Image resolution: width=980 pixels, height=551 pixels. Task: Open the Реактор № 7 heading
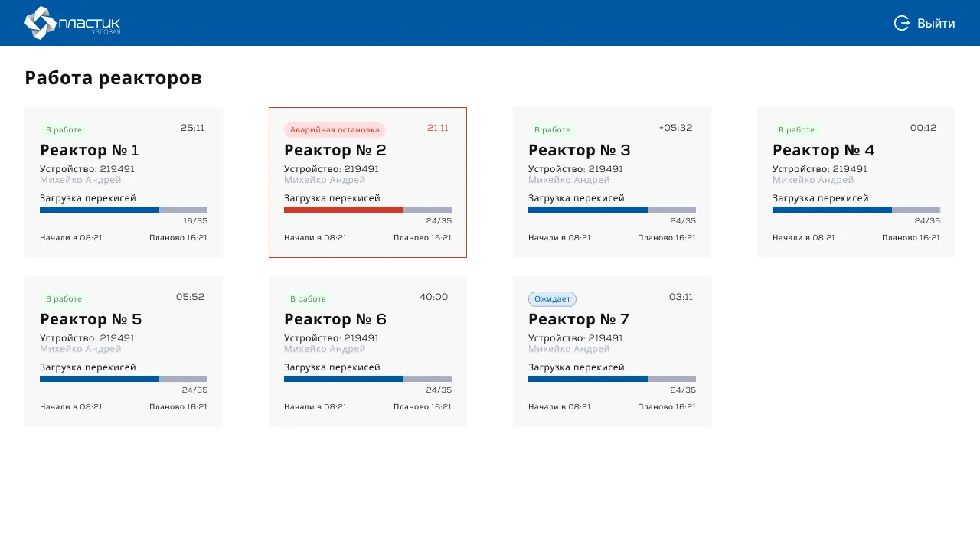click(579, 319)
